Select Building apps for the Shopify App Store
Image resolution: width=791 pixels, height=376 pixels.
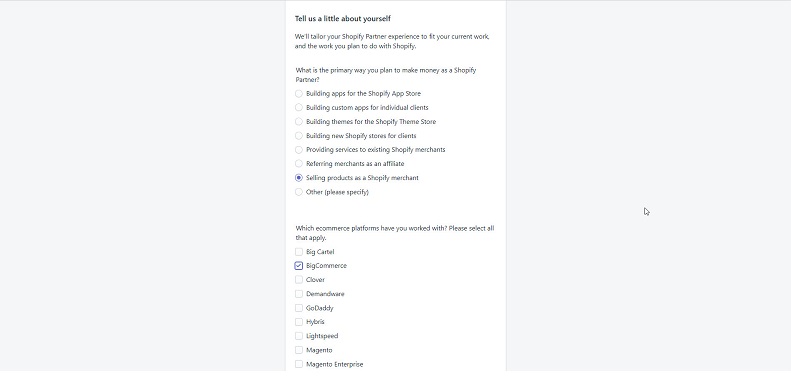click(x=299, y=93)
